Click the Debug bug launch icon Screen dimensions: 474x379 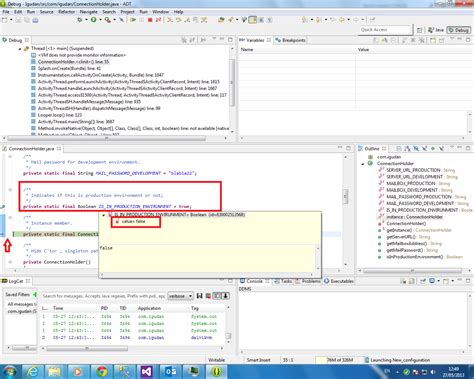click(80, 20)
